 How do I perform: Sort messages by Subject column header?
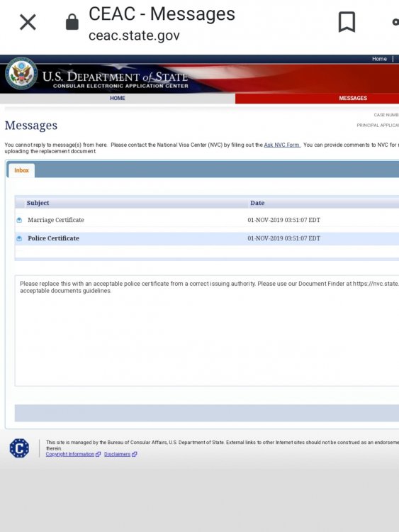tap(38, 203)
